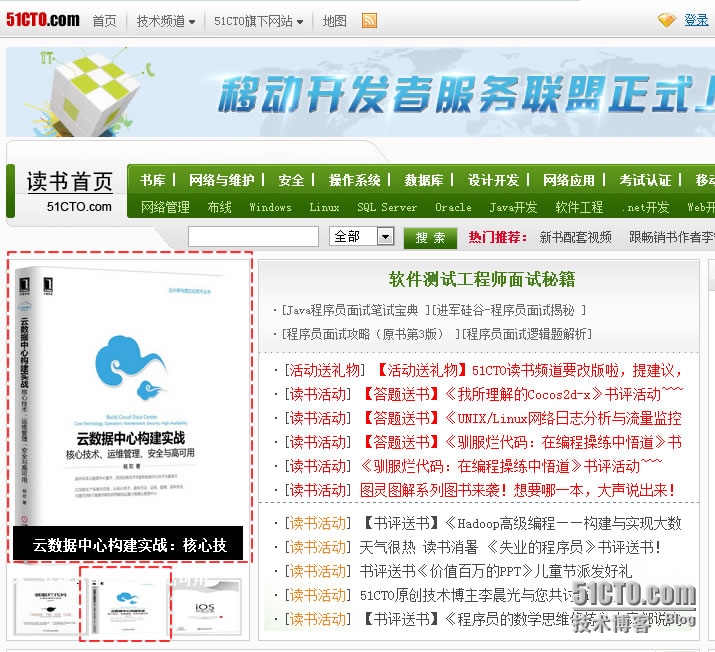
Task: Click the 51CTO.com logo
Action: click(x=42, y=20)
